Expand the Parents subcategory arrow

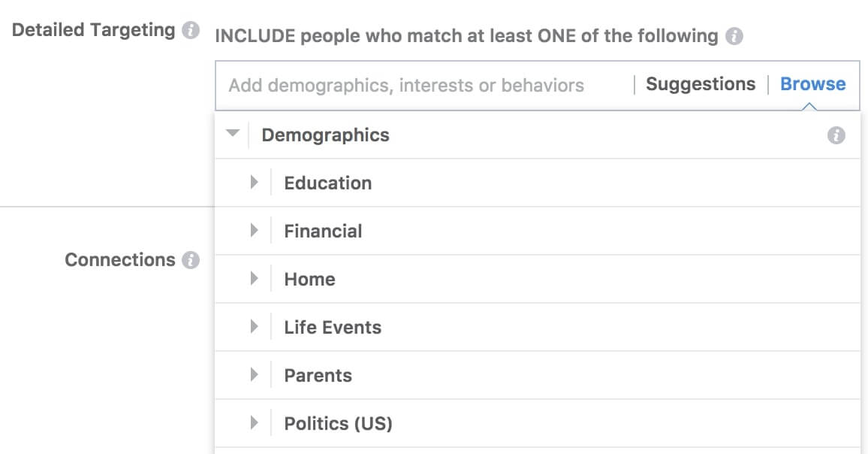pyautogui.click(x=254, y=375)
